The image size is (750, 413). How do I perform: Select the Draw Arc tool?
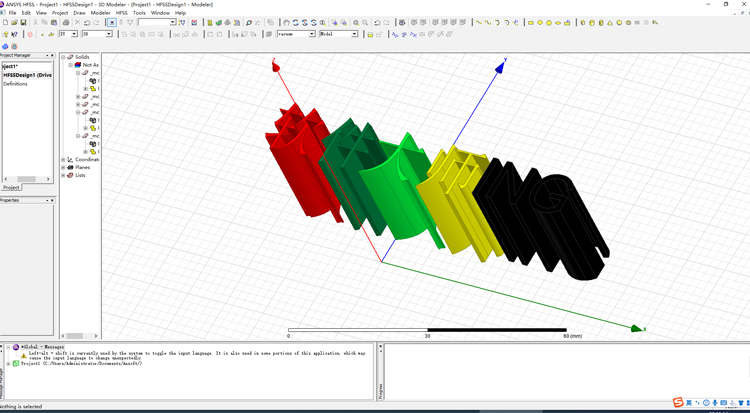click(x=497, y=22)
